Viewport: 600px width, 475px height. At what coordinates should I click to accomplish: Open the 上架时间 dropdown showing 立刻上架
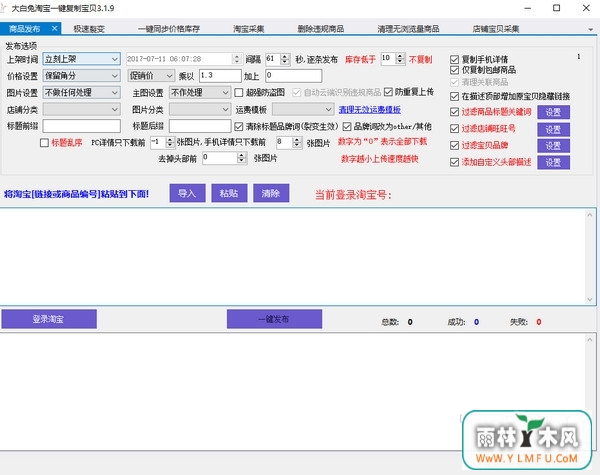click(x=82, y=59)
